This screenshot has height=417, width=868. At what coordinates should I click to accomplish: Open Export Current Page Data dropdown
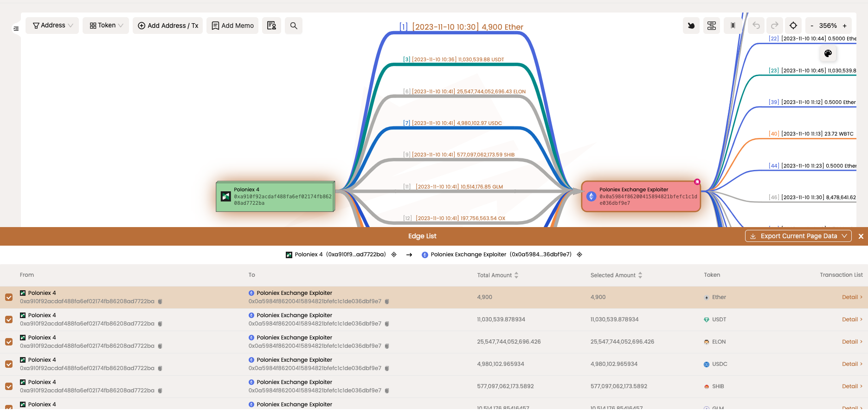click(798, 236)
